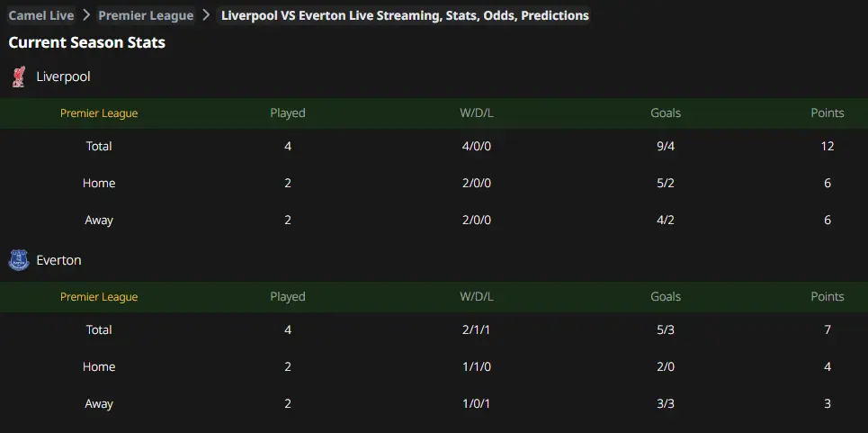868x433 pixels.
Task: Click the chevron after Camel Live breadcrumb
Action: tap(86, 15)
